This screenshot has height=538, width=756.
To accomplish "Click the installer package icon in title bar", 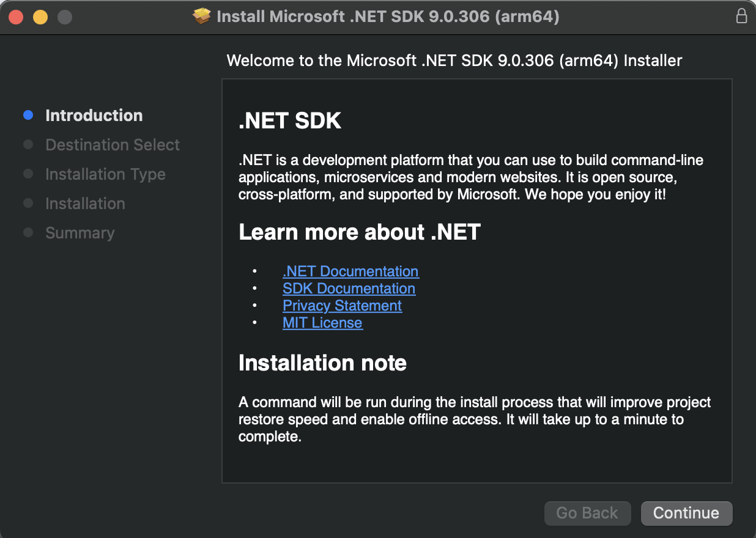I will pyautogui.click(x=202, y=16).
